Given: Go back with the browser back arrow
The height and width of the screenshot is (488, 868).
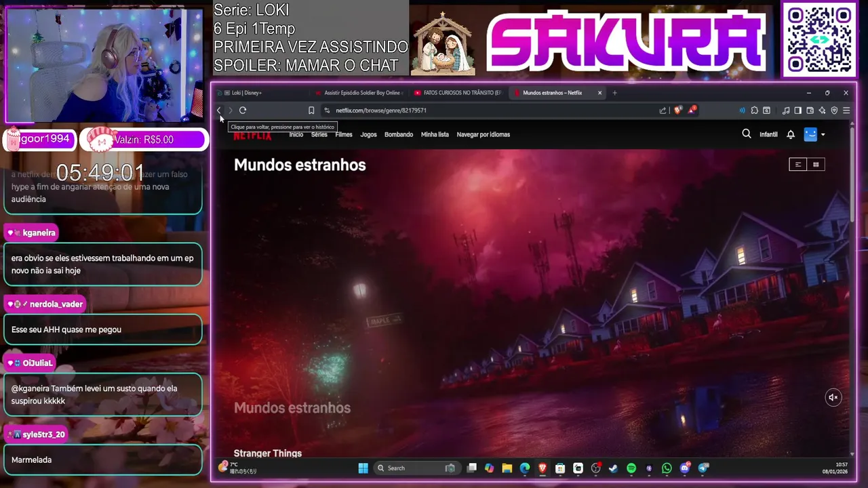Looking at the screenshot, I should click(218, 110).
